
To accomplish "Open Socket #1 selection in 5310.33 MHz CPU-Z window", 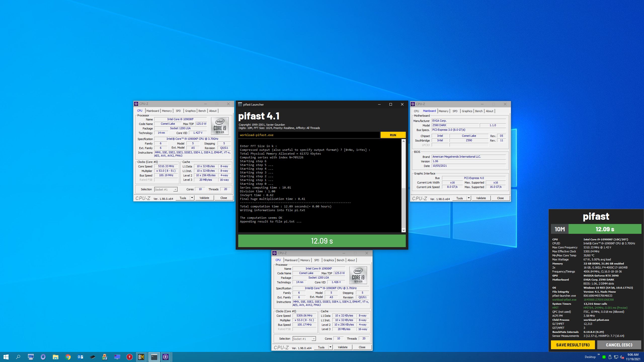I will 166,189.
